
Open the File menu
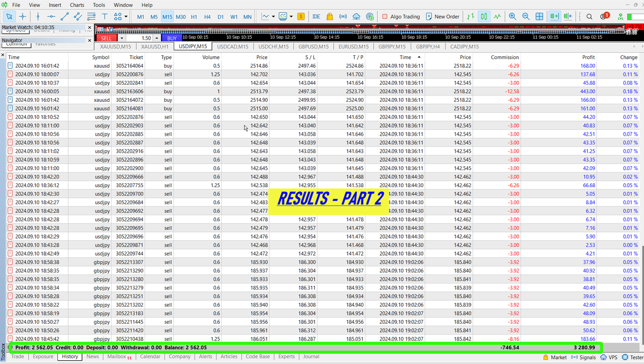point(16,5)
